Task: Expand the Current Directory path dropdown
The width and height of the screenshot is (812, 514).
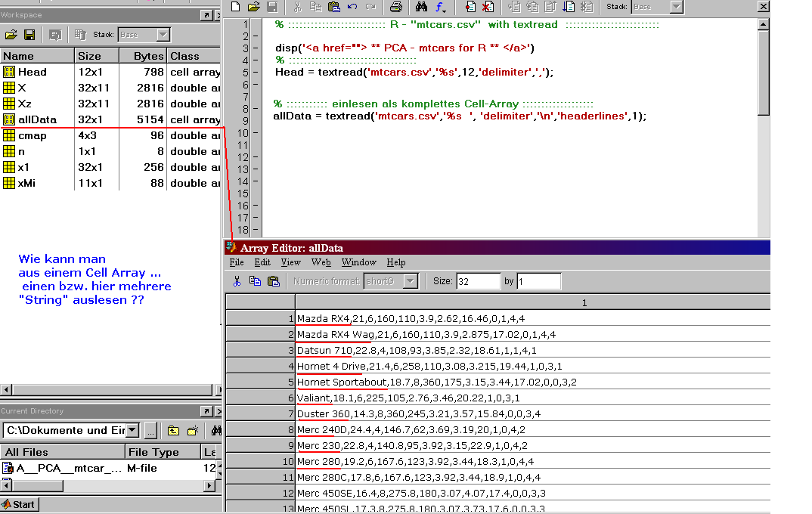Action: 132,430
